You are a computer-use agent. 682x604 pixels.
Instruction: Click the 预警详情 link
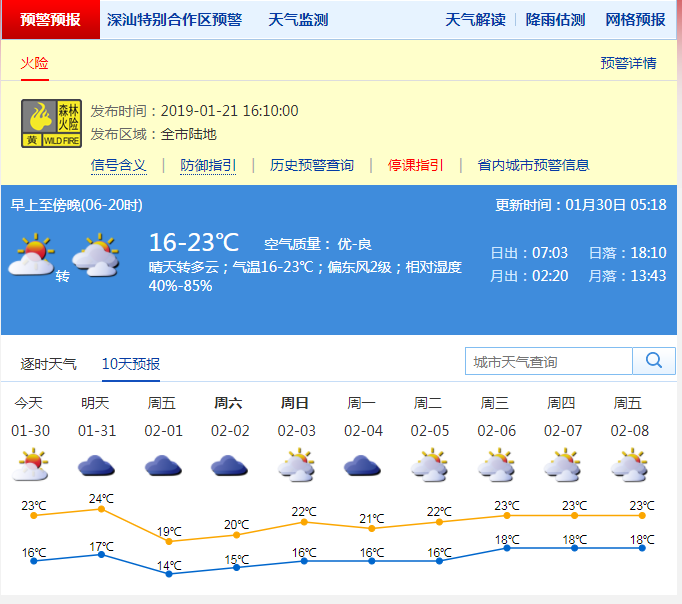pyautogui.click(x=628, y=63)
